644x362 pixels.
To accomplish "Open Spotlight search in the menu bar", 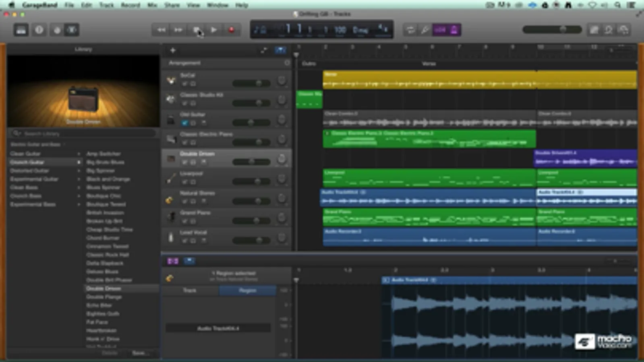I will point(617,5).
